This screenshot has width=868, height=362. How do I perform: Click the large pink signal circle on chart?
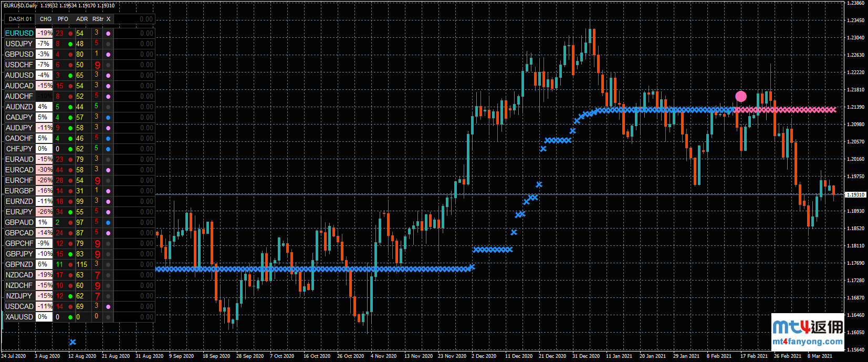[741, 96]
